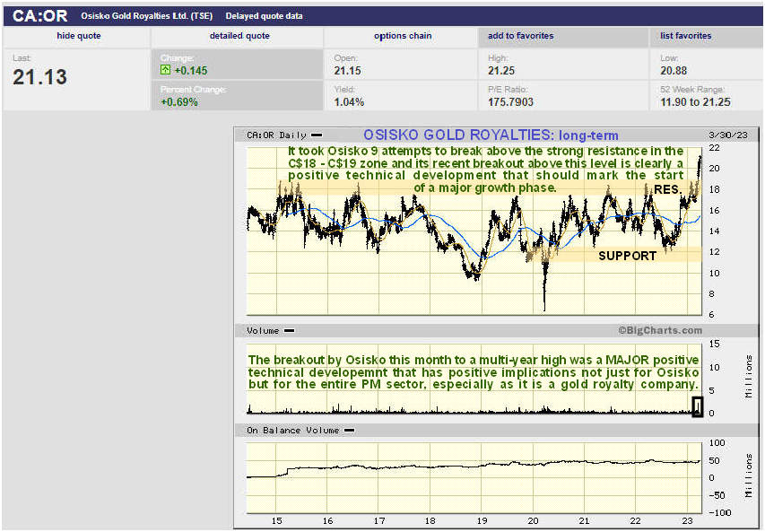
Task: Click the CA:OR ticker symbol header
Action: tap(40, 15)
